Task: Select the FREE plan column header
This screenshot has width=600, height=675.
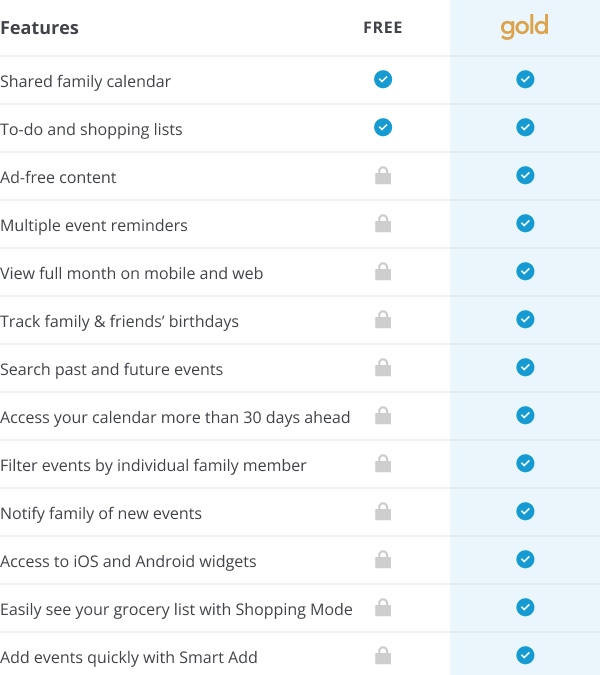Action: click(383, 28)
